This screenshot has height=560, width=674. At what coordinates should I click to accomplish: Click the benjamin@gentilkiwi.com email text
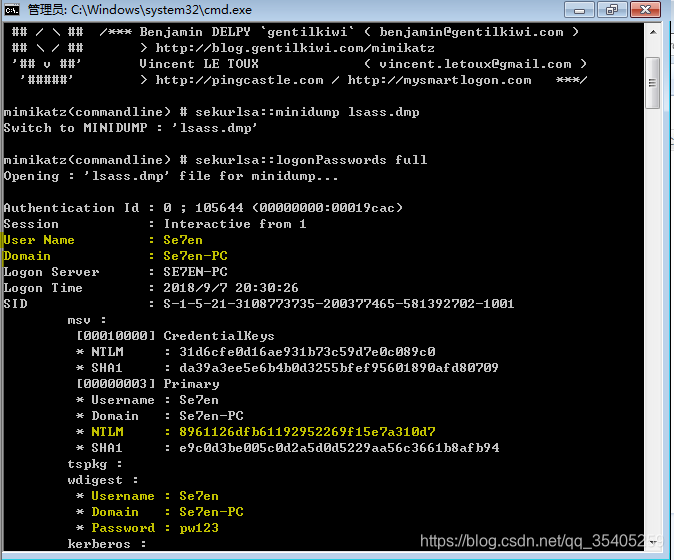point(471,32)
